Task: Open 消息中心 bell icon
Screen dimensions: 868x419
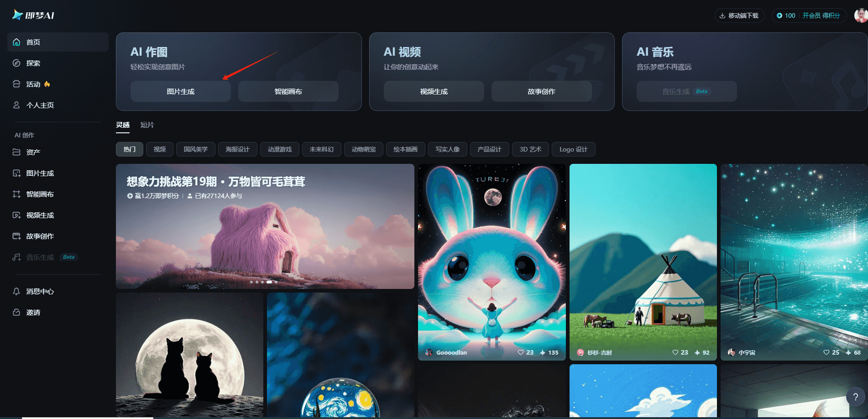Action: coord(16,291)
